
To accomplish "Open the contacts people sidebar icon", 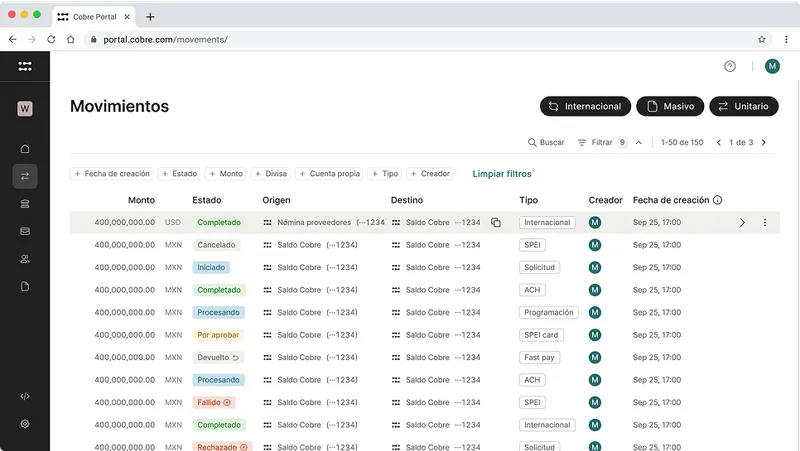I will (x=24, y=259).
